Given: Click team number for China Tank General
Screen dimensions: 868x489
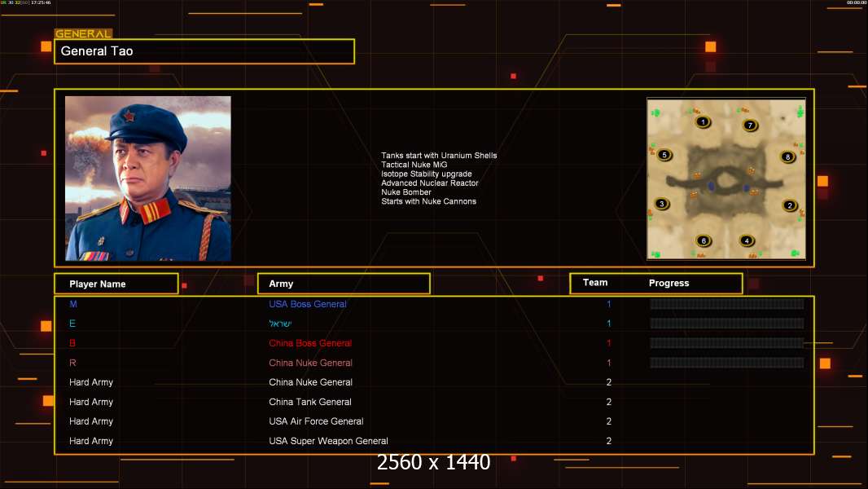Looking at the screenshot, I should pos(608,402).
